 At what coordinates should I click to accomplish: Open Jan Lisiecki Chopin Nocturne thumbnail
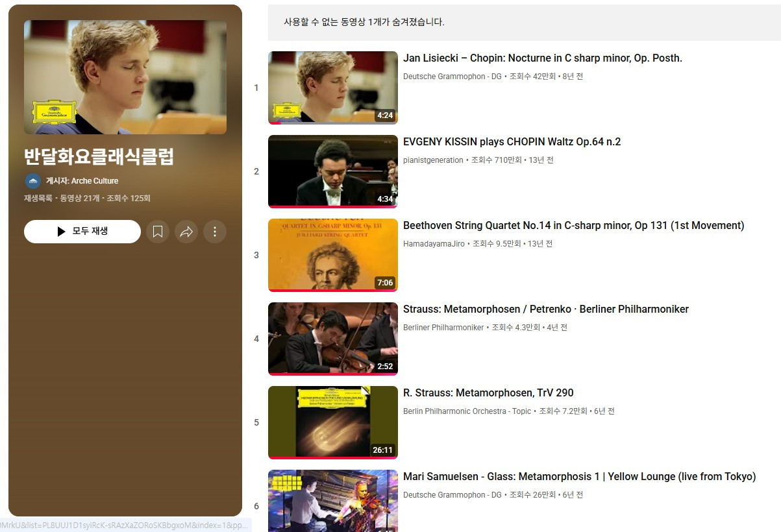333,88
